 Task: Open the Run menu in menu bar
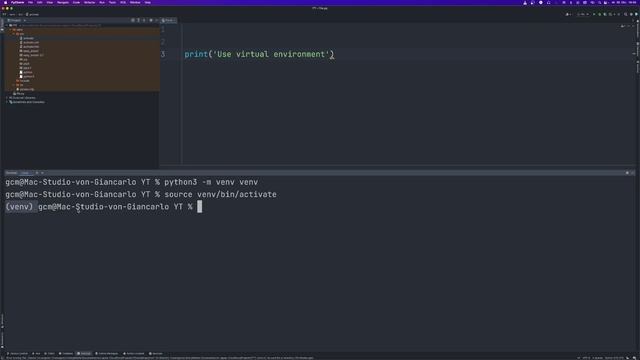point(102,2)
